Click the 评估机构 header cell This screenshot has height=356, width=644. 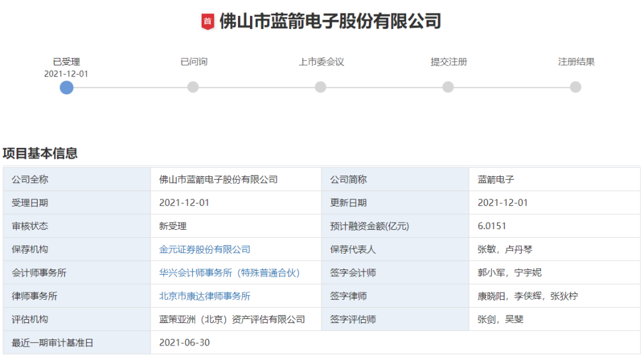(x=77, y=320)
